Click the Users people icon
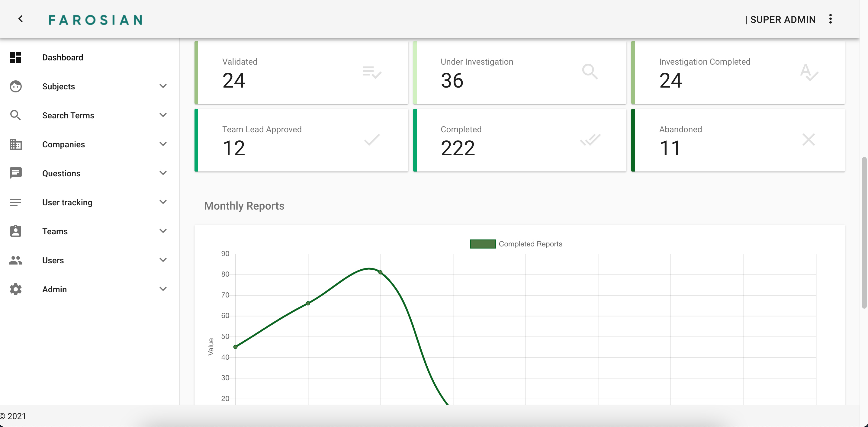868x427 pixels. (x=15, y=260)
